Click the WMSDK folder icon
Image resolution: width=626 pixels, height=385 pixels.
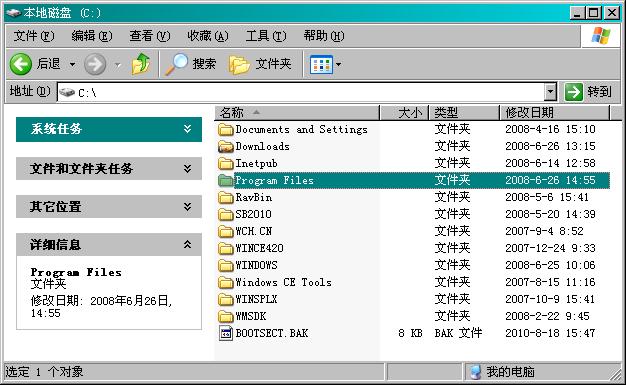pyautogui.click(x=226, y=316)
